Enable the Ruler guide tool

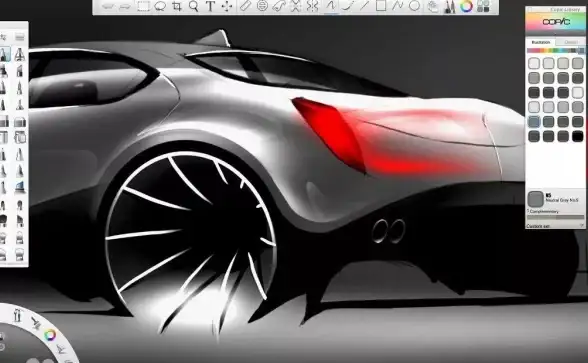coord(245,6)
